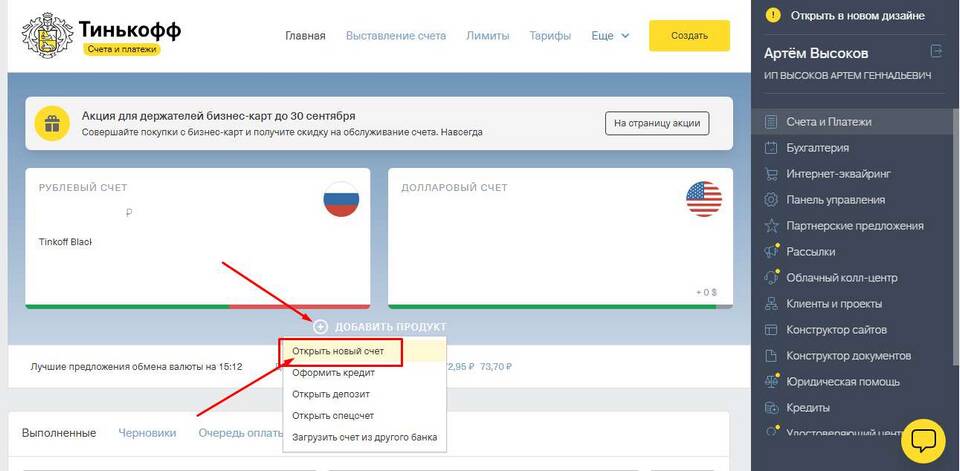
Task: Open the Лимиты page
Action: 488,36
